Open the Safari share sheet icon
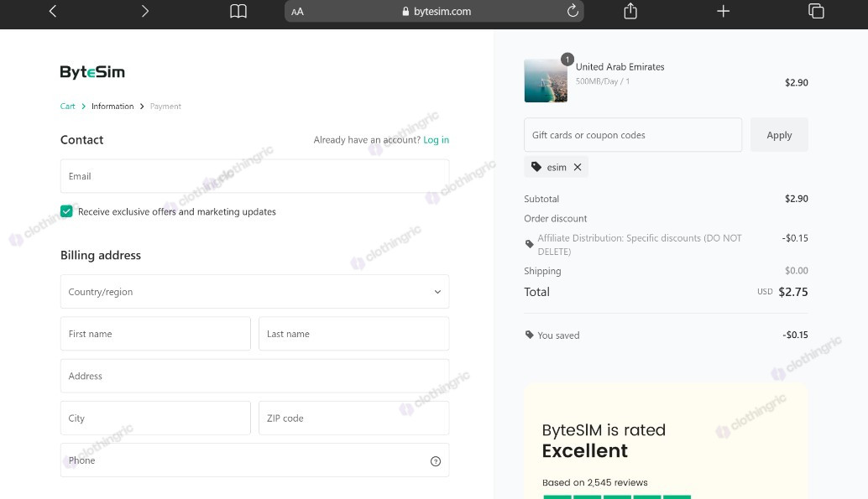 pyautogui.click(x=630, y=11)
